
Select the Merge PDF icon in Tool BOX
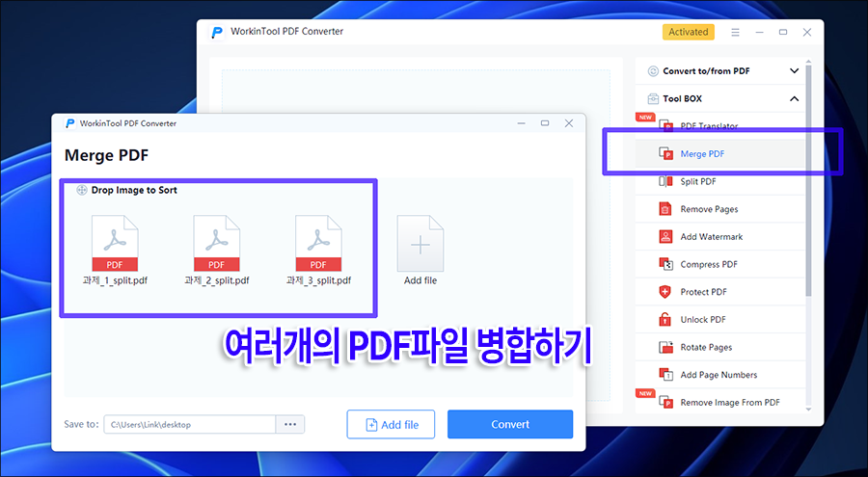[665, 154]
